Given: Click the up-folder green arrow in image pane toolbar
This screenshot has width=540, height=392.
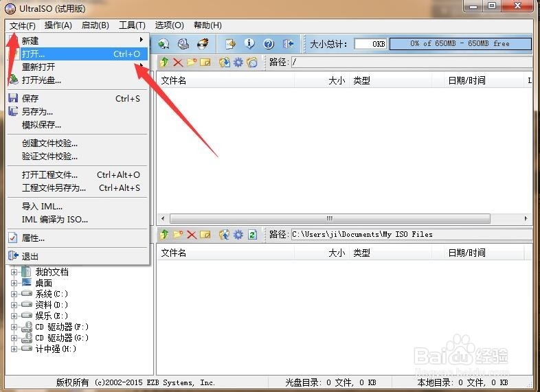Looking at the screenshot, I should [164, 62].
